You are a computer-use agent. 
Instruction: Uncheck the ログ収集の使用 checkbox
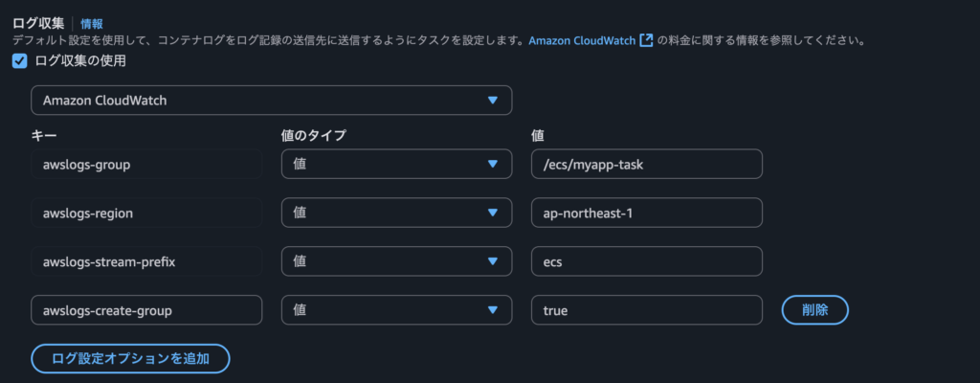pos(20,61)
